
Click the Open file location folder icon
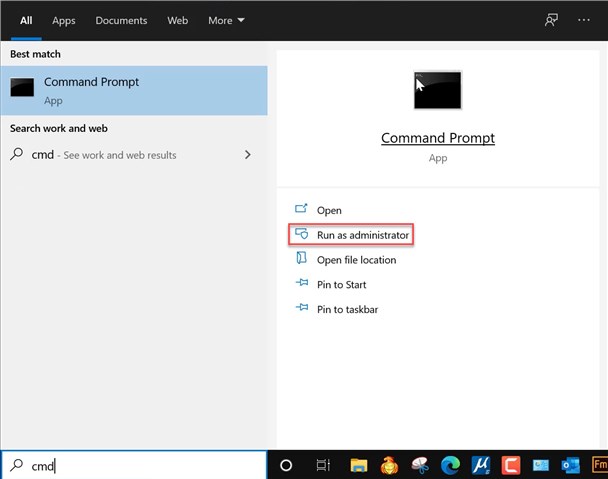(301, 258)
